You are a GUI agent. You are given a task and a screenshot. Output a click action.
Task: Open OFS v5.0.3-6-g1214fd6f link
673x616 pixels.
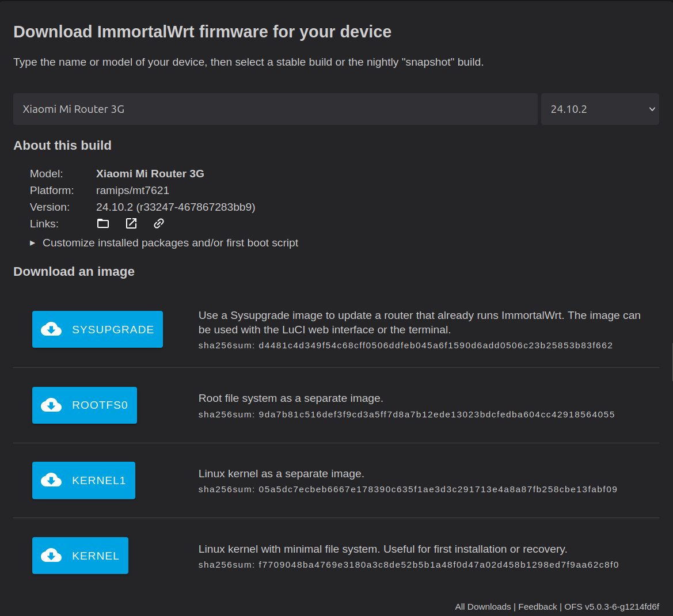(611, 607)
